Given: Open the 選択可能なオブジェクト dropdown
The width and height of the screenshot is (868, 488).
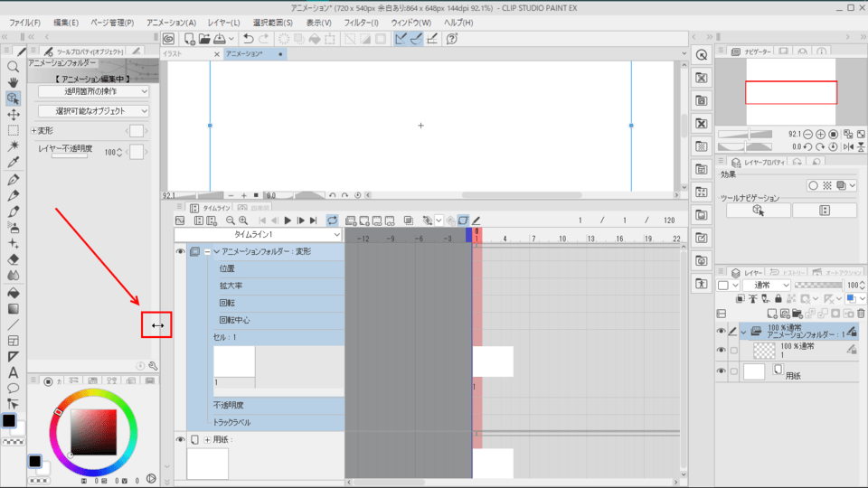Looking at the screenshot, I should pyautogui.click(x=93, y=111).
